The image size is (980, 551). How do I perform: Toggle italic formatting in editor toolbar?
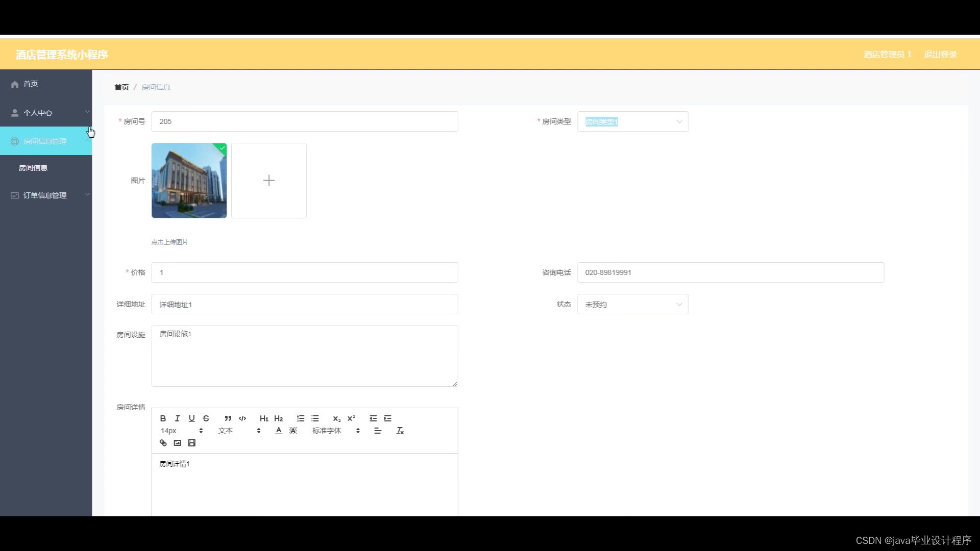pos(177,418)
